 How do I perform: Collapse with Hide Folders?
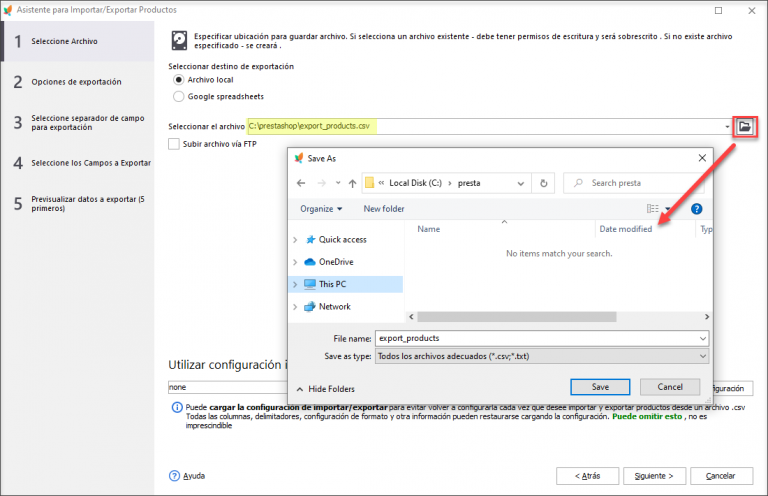326,389
